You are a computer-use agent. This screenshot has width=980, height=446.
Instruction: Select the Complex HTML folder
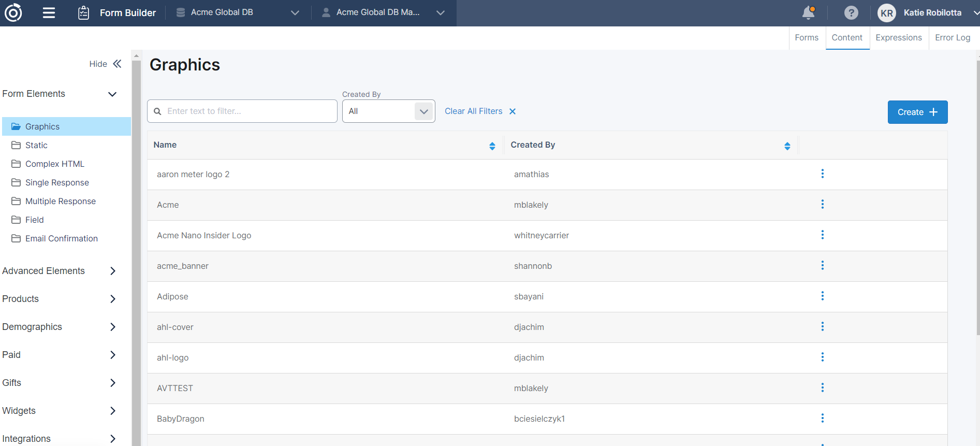pyautogui.click(x=54, y=164)
